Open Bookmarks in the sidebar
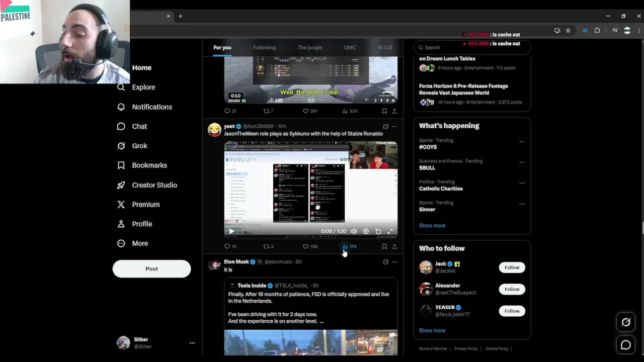The width and height of the screenshot is (644, 362). (x=142, y=165)
